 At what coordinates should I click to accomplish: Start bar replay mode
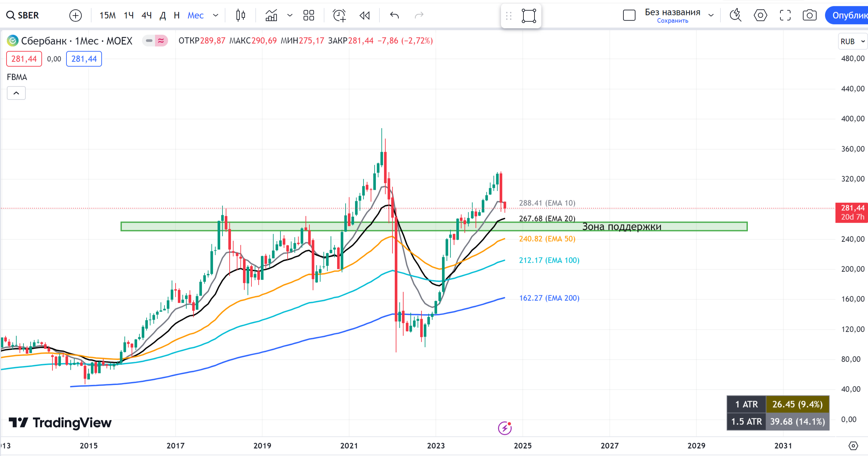click(364, 16)
